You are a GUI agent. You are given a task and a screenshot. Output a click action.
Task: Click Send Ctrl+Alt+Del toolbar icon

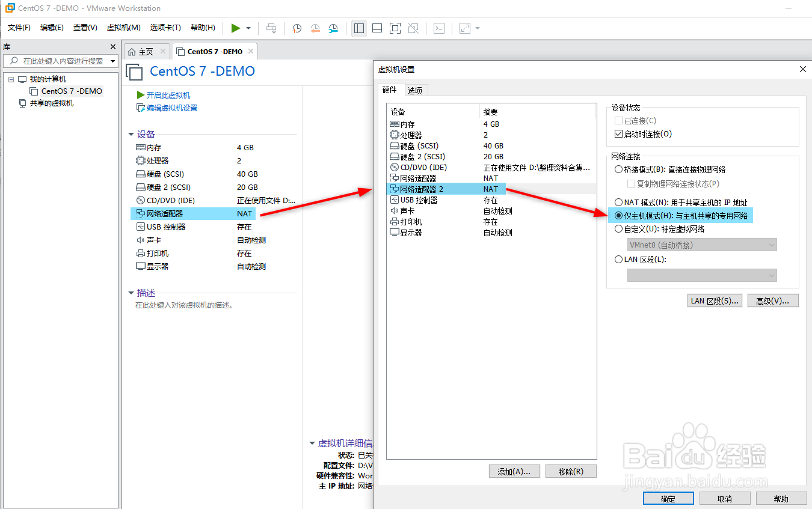point(272,28)
